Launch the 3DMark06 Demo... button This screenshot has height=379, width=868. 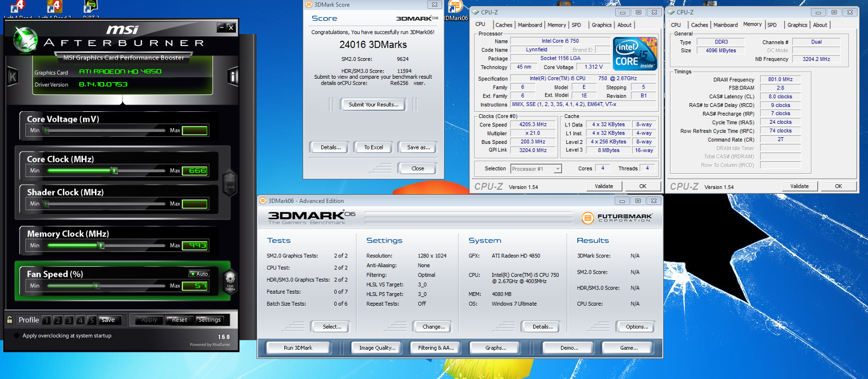(569, 348)
